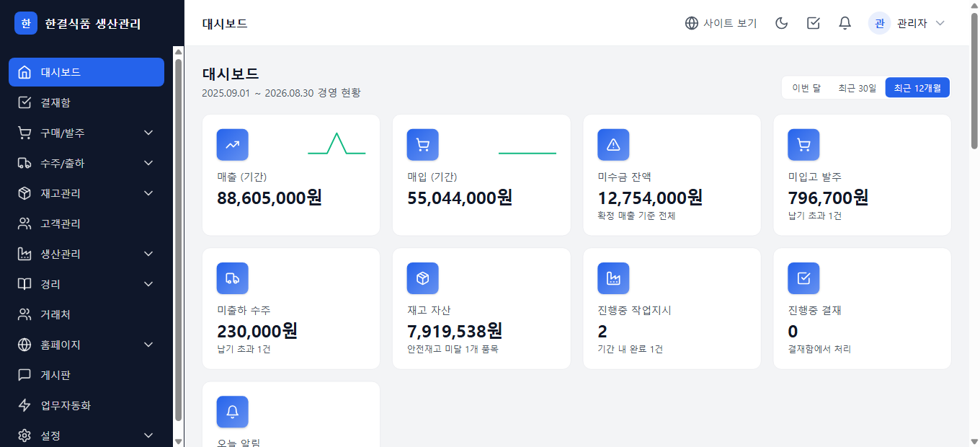The height and width of the screenshot is (447, 980).
Task: Toggle dark mode with the moon icon
Action: click(782, 23)
